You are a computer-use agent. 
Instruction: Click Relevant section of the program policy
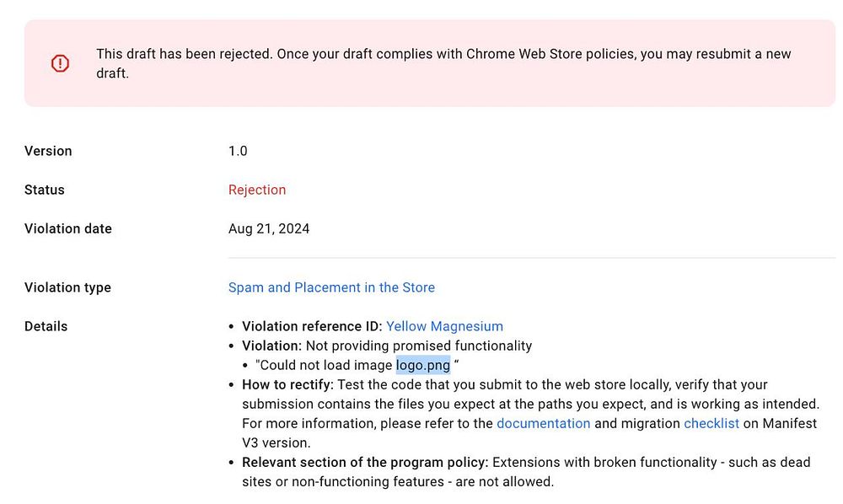coord(365,462)
